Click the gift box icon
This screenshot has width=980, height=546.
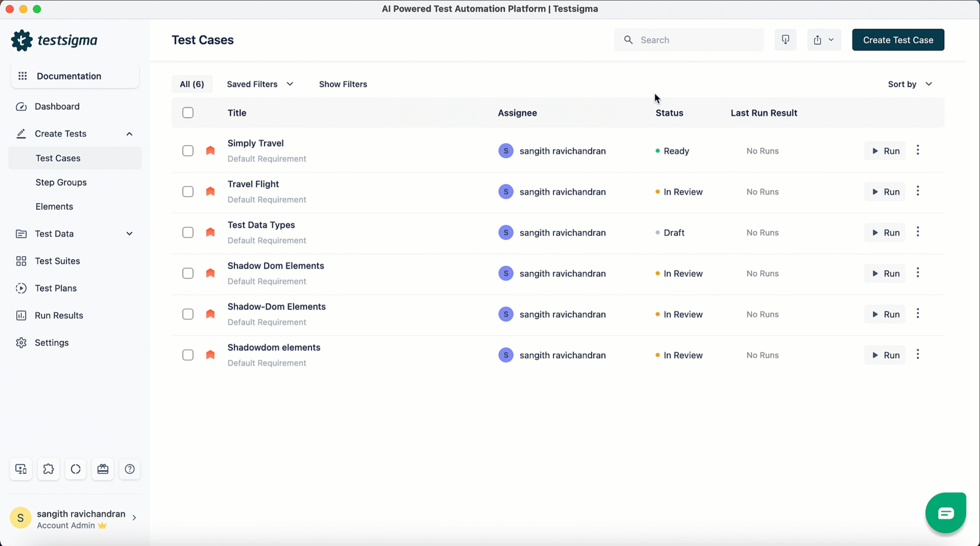(103, 469)
